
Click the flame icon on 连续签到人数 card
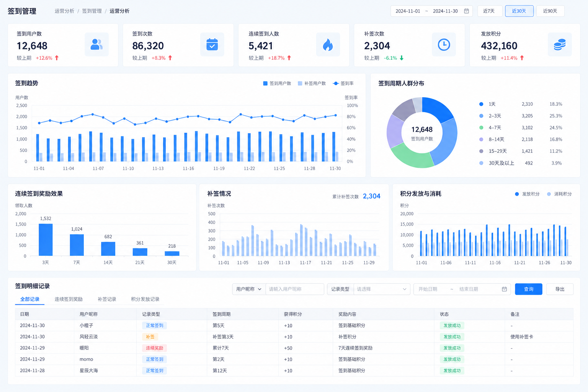coord(328,44)
